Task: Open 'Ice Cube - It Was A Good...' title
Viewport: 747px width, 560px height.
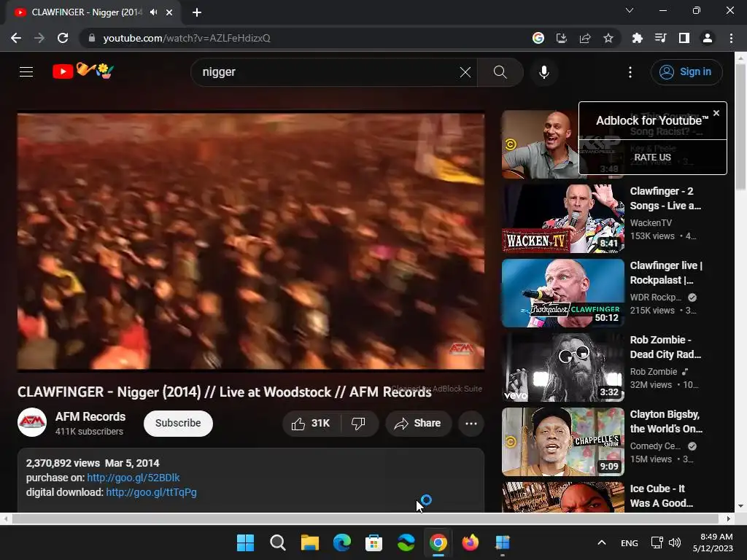Action: pyautogui.click(x=662, y=496)
